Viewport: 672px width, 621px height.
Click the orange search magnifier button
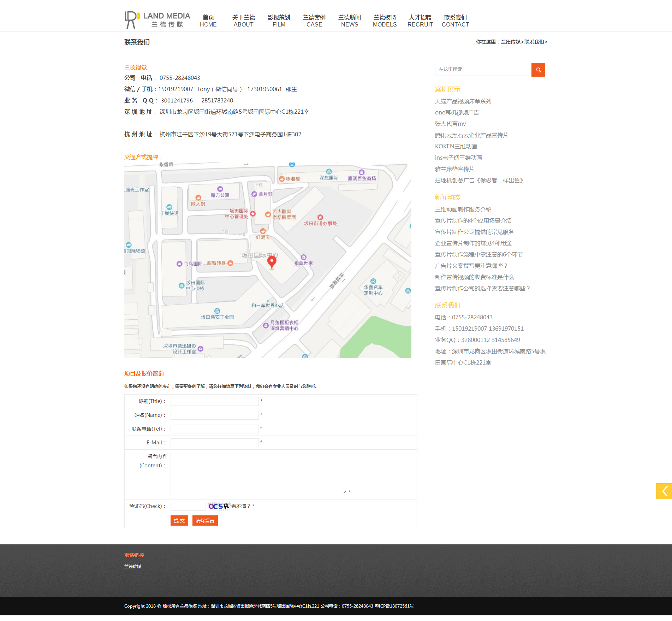click(538, 70)
